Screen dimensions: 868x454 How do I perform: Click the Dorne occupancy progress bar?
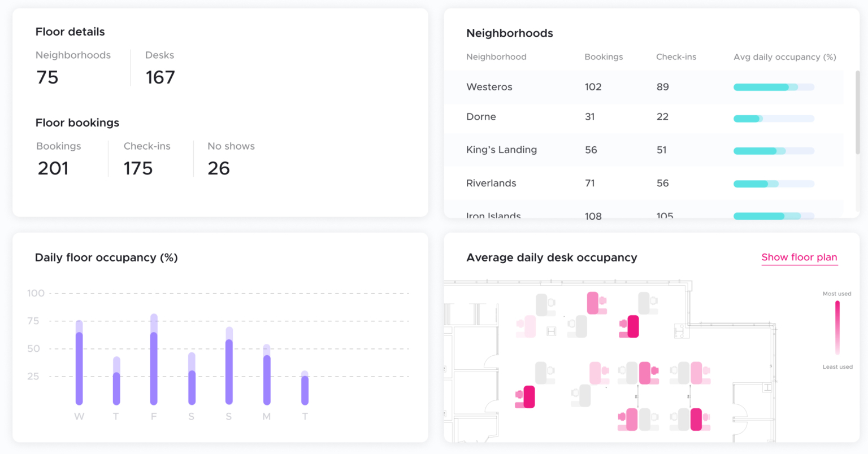774,119
